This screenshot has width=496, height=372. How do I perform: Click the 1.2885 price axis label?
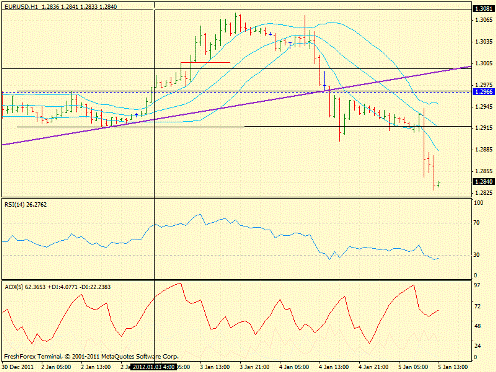pyautogui.click(x=484, y=150)
